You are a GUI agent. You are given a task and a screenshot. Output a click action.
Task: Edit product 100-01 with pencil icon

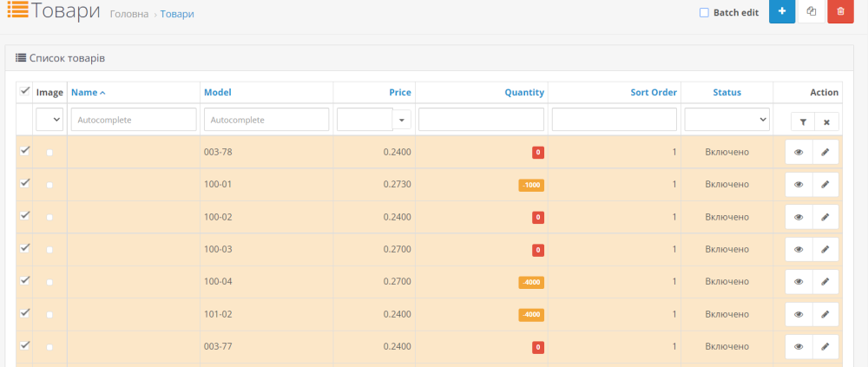(x=825, y=185)
